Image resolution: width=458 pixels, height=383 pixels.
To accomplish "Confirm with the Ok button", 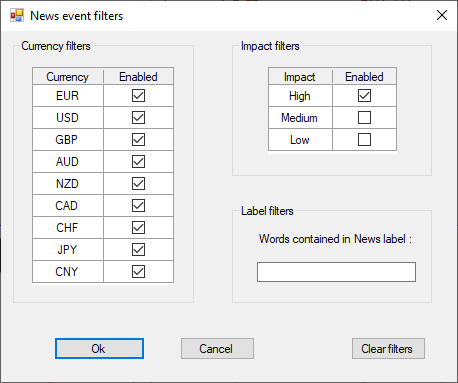I will point(99,349).
